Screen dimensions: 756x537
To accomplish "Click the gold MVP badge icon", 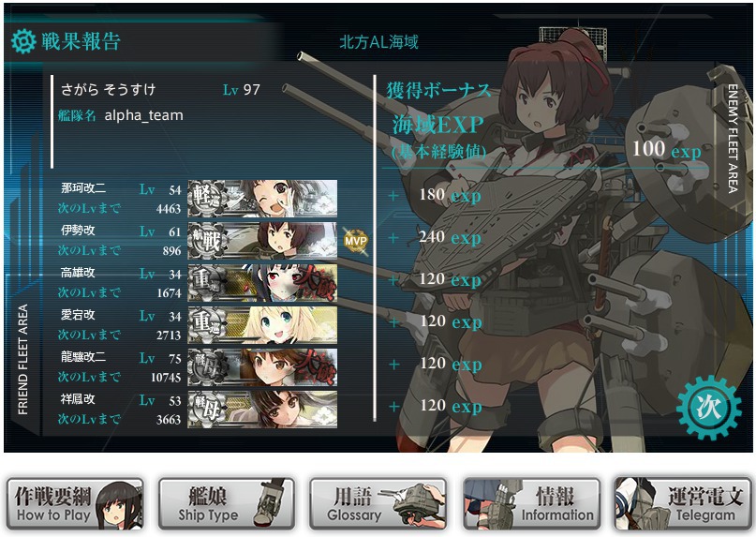I will pyautogui.click(x=355, y=241).
